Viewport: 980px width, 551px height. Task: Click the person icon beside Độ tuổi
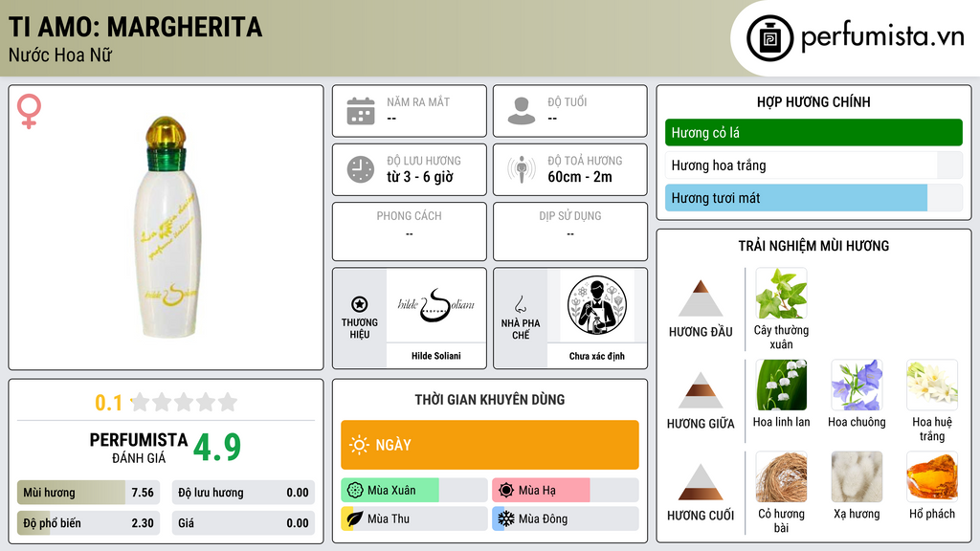coord(522,111)
